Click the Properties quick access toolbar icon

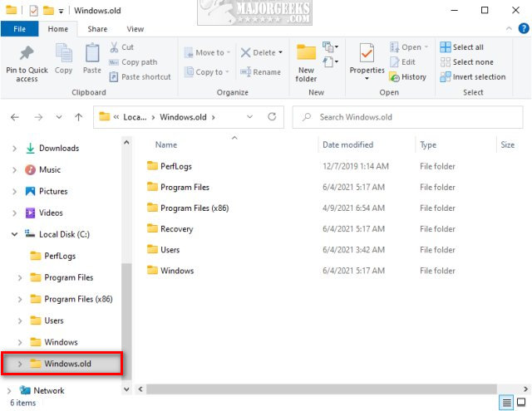33,11
